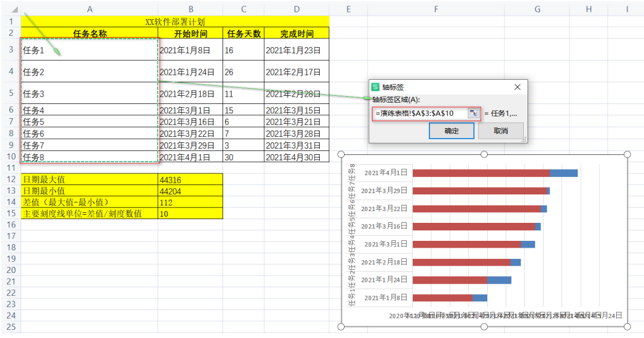Click the select-all corner triangle of the sheet

coord(14,9)
